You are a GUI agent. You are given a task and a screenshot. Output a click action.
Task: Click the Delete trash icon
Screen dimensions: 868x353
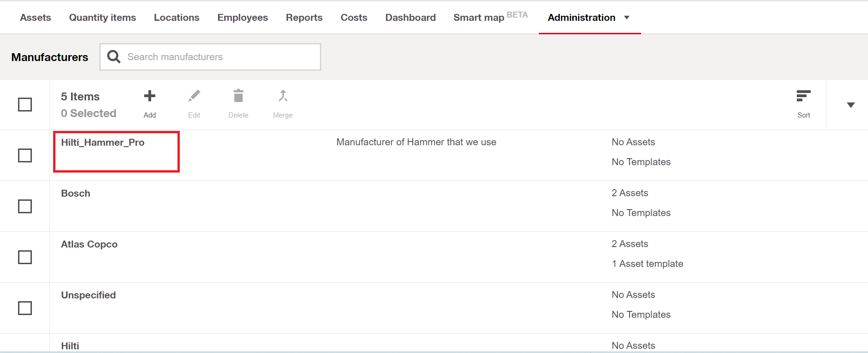pos(238,96)
